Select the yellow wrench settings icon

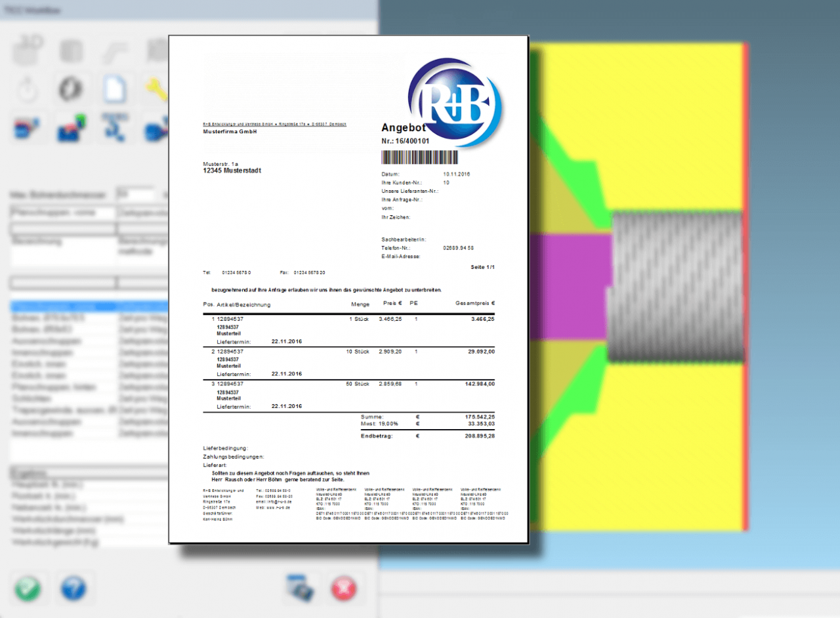point(157,89)
